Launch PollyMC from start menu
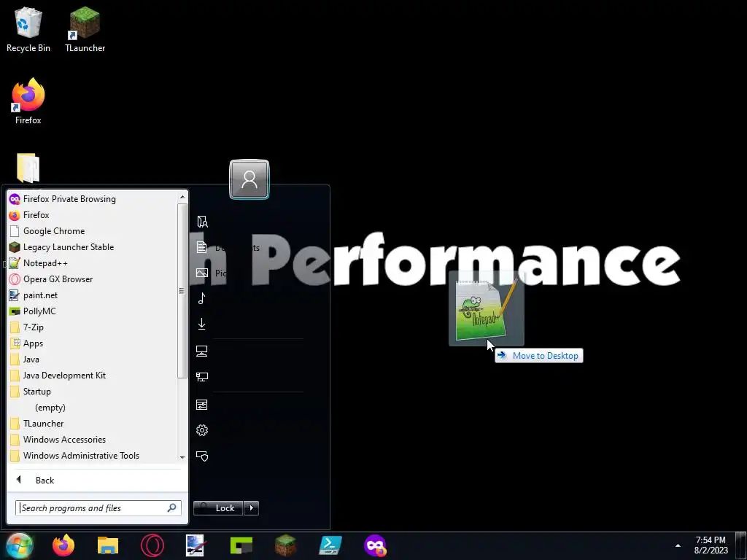This screenshot has height=560, width=747. 93,311
